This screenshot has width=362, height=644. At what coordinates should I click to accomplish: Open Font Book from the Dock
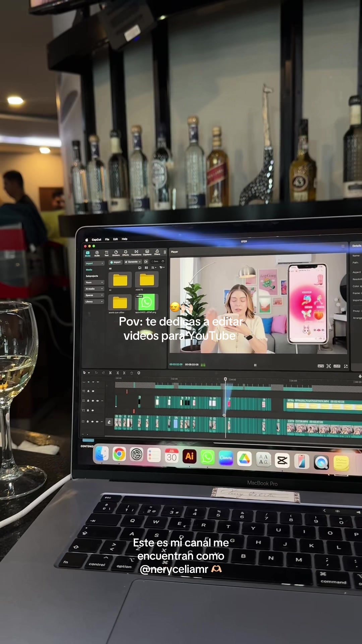point(263,460)
